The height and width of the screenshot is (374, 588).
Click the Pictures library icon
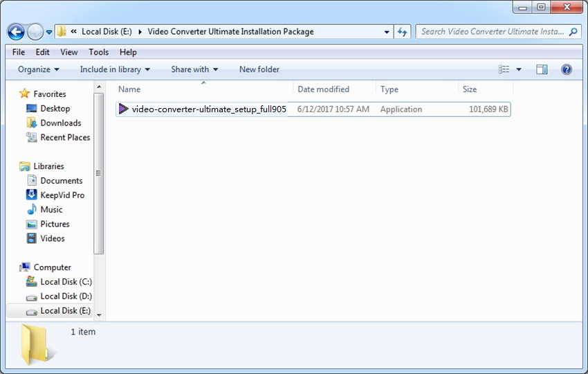tap(32, 224)
